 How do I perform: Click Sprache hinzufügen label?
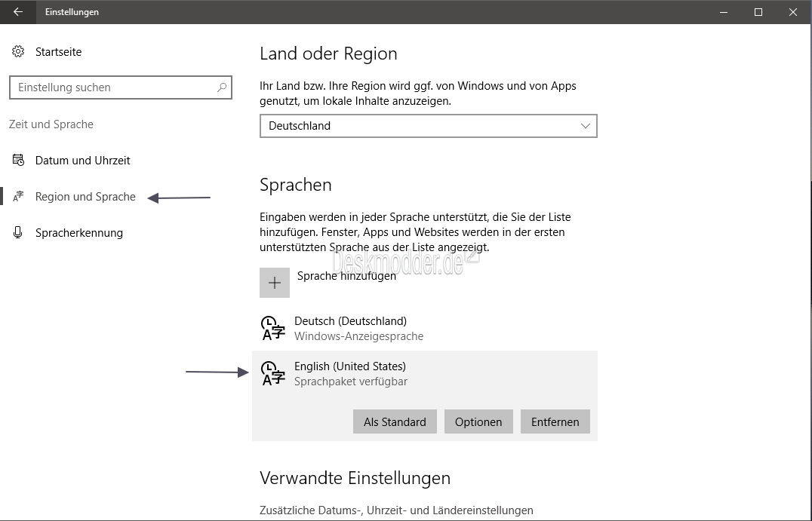346,276
